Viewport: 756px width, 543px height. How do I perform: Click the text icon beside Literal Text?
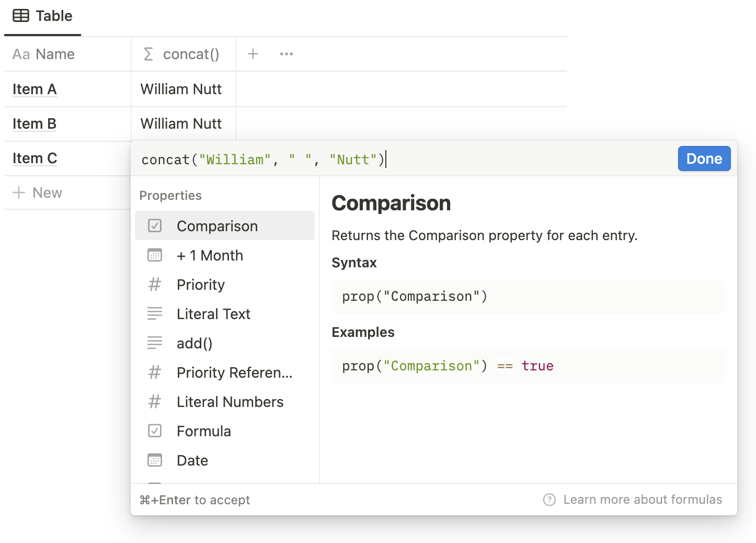click(155, 313)
